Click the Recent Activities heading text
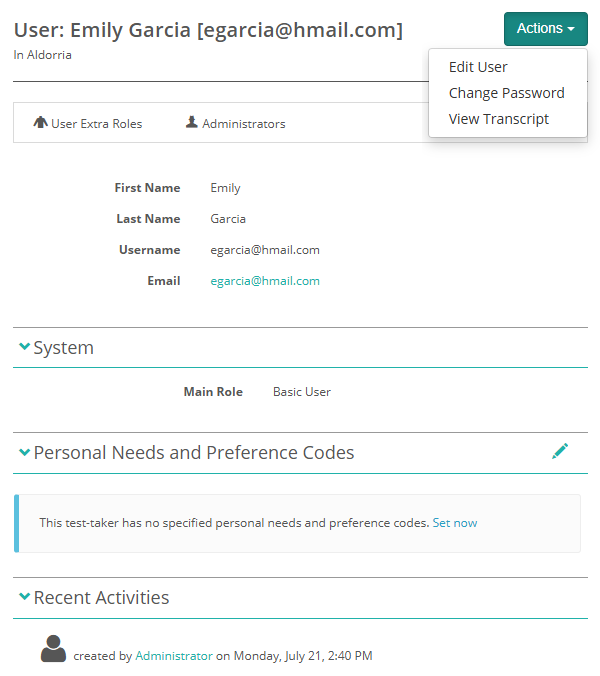The image size is (600, 676). tap(101, 598)
